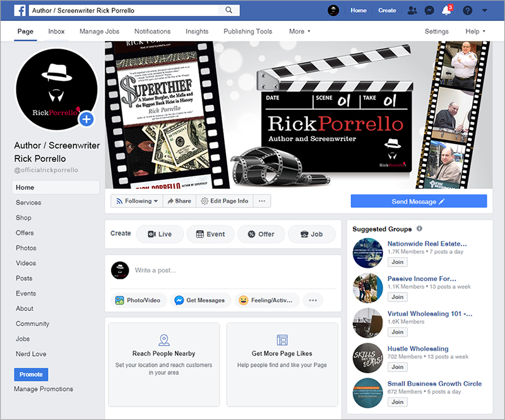Viewport: 505px width, 420px height.
Task: Click the Send Message button
Action: click(419, 201)
